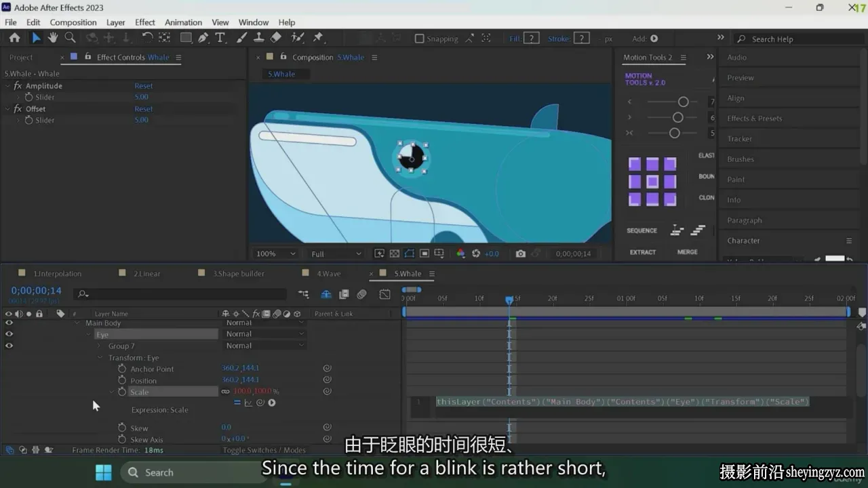Select the Rectangle shape tool
This screenshot has height=488, width=868.
[x=186, y=38]
